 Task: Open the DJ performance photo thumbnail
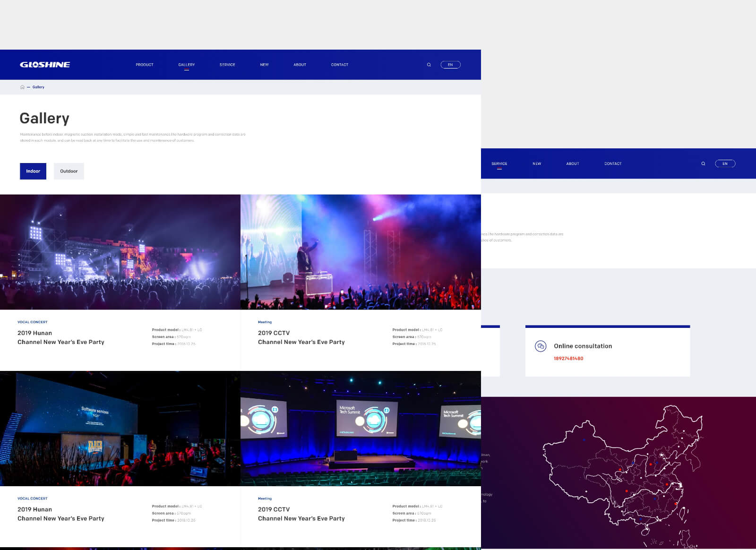[x=361, y=252]
